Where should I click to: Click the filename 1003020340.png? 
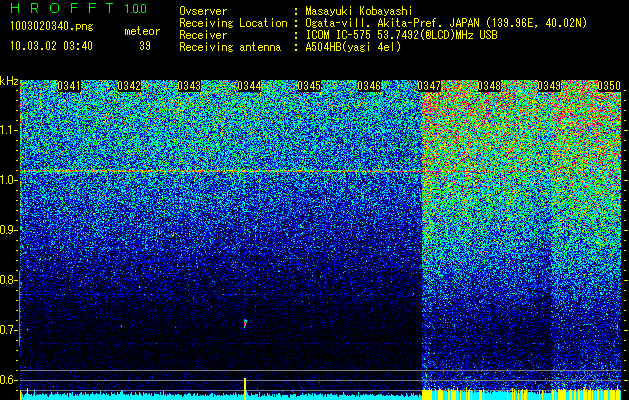[x=52, y=26]
